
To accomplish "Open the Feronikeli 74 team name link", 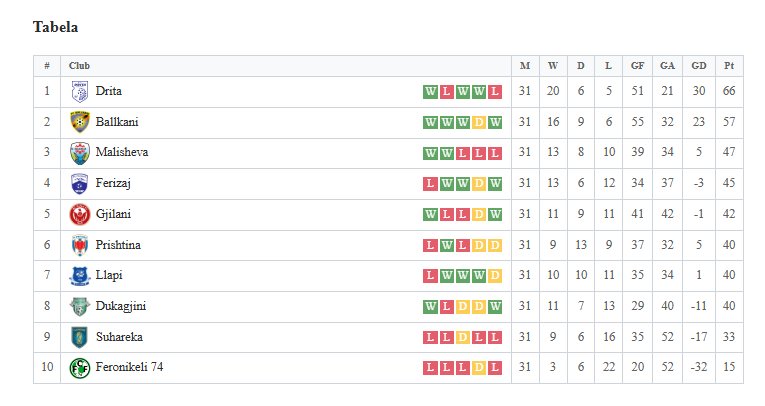I will [129, 368].
